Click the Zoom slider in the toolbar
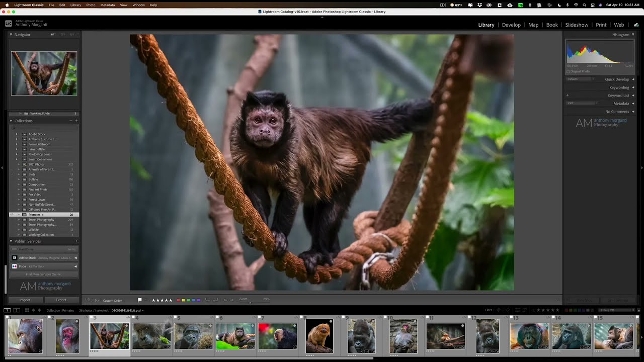Viewport: 644px width, 362px height. pos(250,302)
